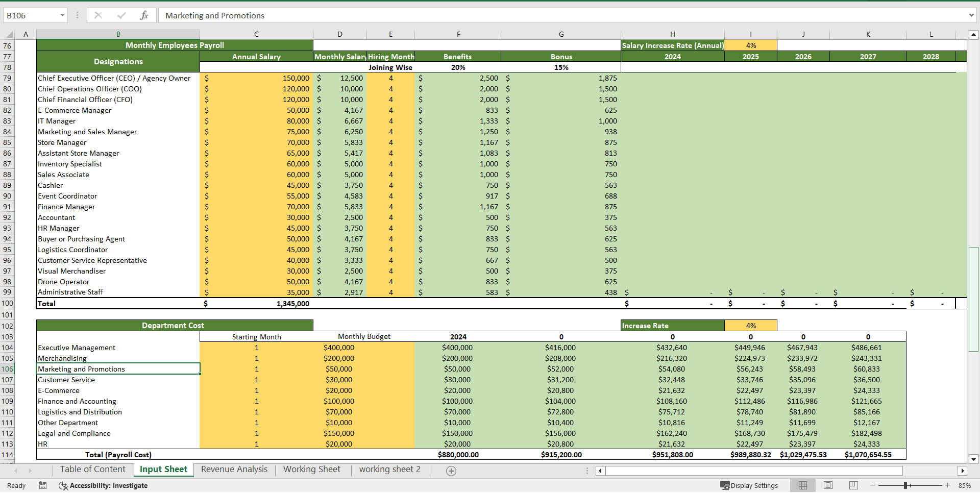Screen dimensions: 980x493
Task: Switch to Page Break Preview icon
Action: pos(853,485)
